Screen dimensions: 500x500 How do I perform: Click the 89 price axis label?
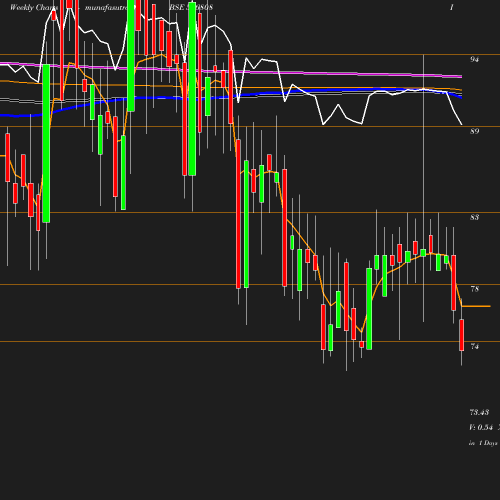click(474, 131)
